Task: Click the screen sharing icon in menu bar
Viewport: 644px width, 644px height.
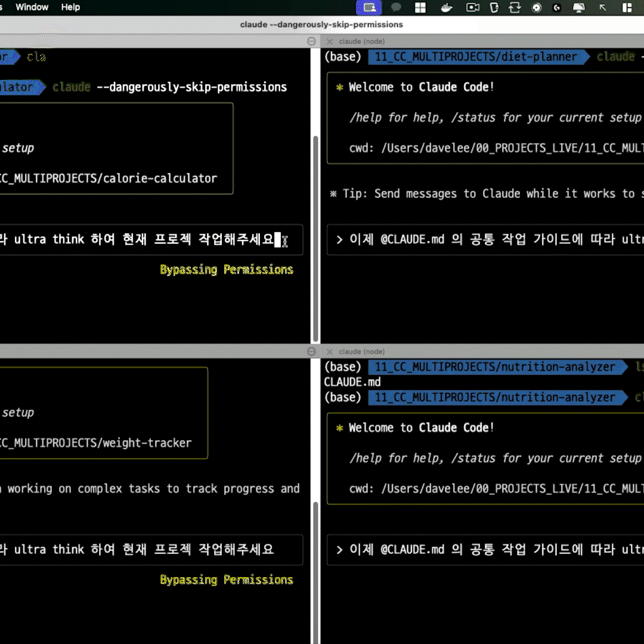Action: (369, 8)
